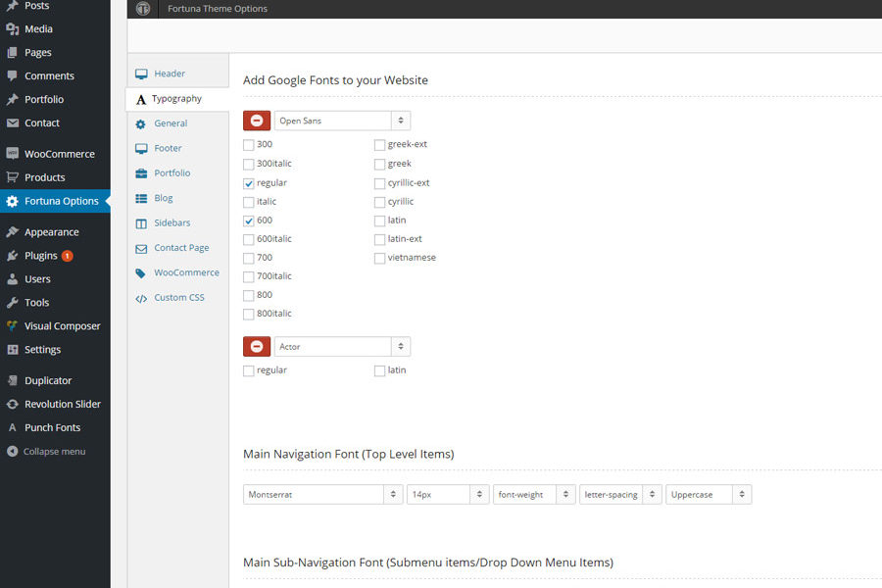The image size is (882, 588).
Task: Remove the Open Sans font with minus button
Action: [x=257, y=121]
